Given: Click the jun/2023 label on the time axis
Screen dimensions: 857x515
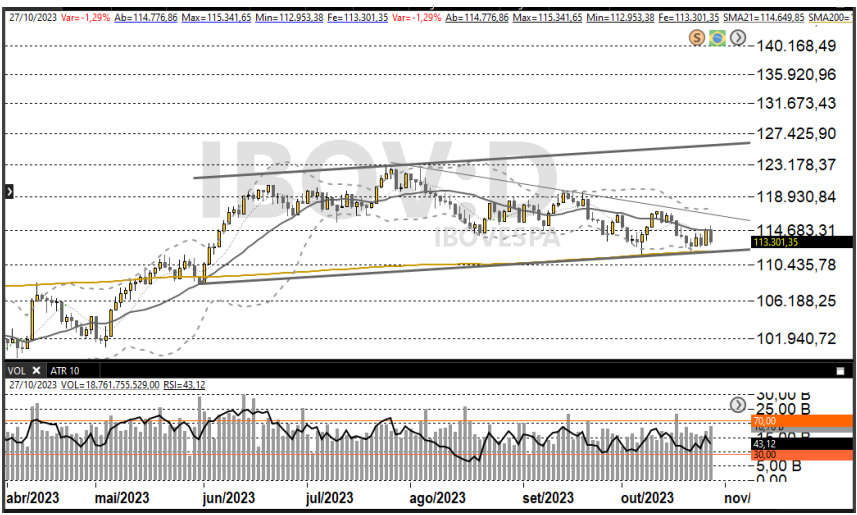Looking at the screenshot, I should [227, 498].
